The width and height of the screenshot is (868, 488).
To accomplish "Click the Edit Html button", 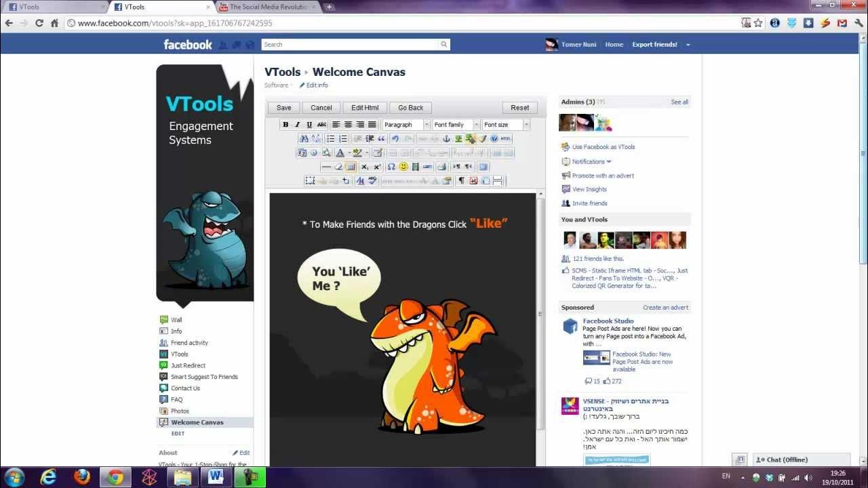I will click(x=365, y=108).
